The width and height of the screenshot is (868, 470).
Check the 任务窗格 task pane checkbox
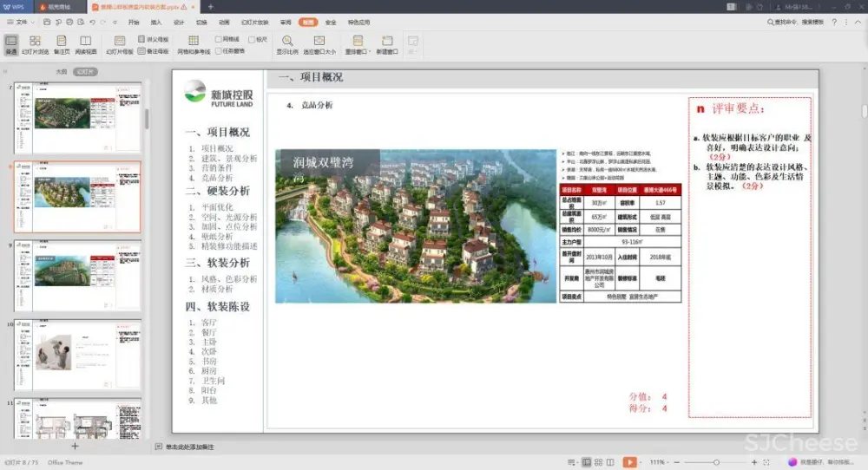pyautogui.click(x=219, y=50)
